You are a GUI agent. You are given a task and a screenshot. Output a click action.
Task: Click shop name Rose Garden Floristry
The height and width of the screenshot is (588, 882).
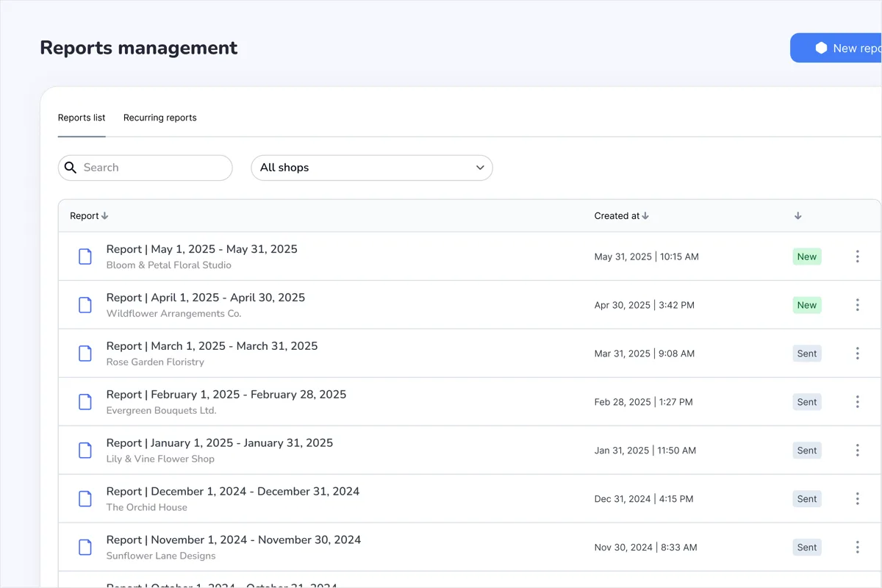[156, 362]
